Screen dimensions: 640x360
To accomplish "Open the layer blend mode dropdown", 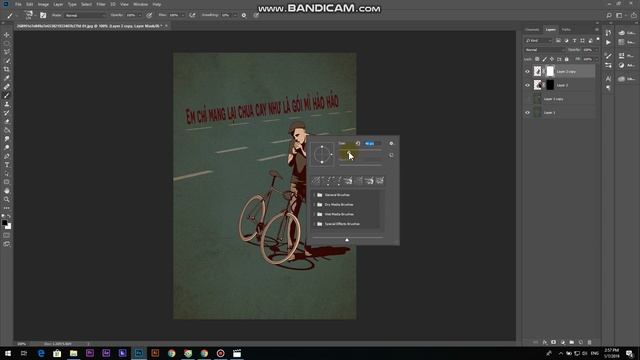I will (544, 50).
